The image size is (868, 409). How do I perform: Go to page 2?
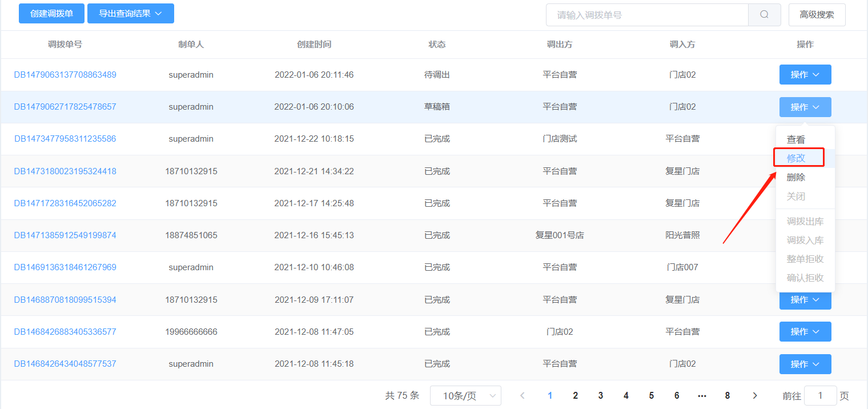576,396
